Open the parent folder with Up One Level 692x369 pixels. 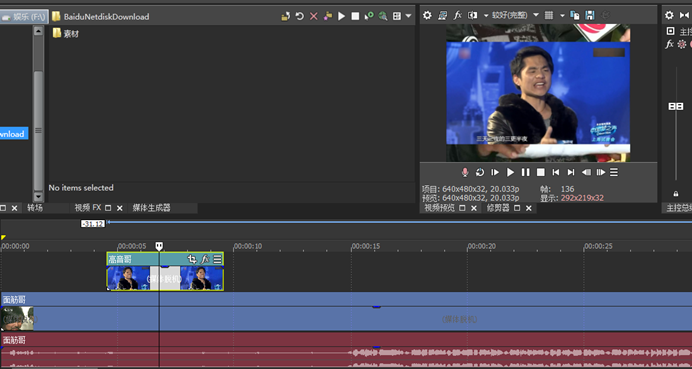286,16
